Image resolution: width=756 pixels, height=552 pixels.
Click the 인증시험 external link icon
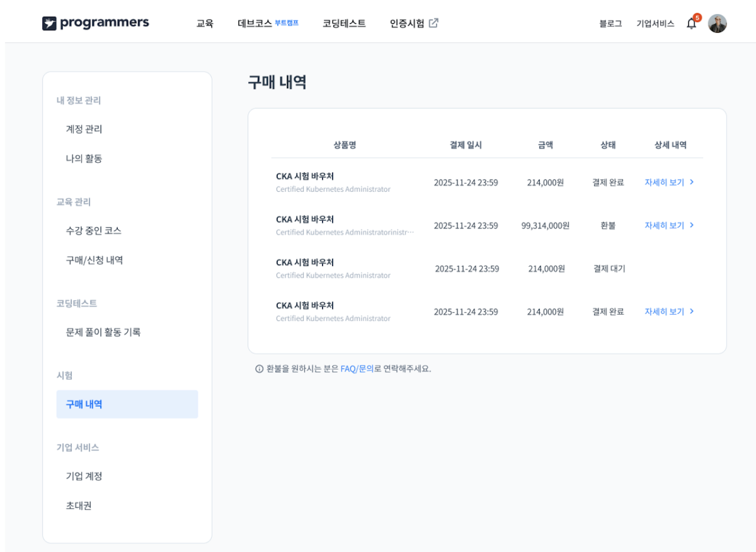pyautogui.click(x=433, y=23)
